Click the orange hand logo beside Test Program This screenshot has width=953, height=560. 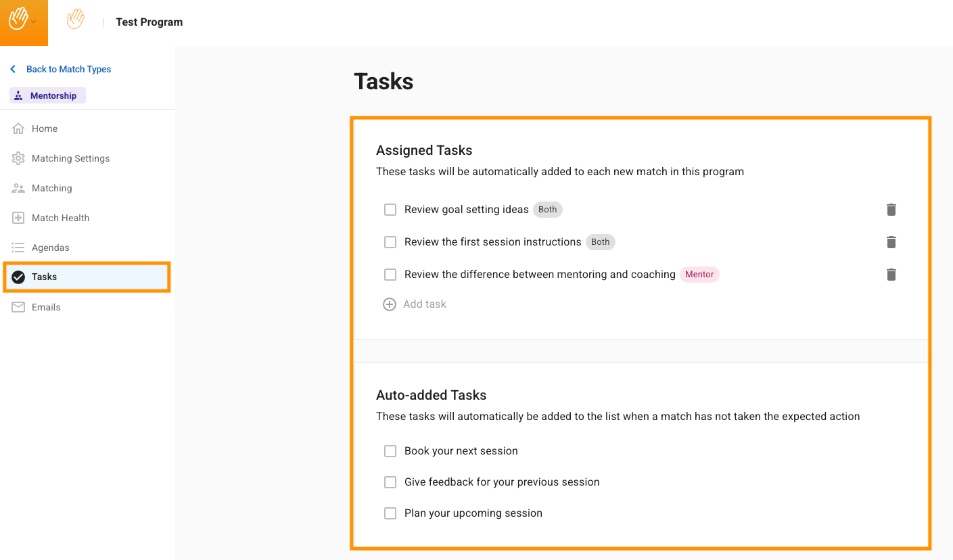76,20
